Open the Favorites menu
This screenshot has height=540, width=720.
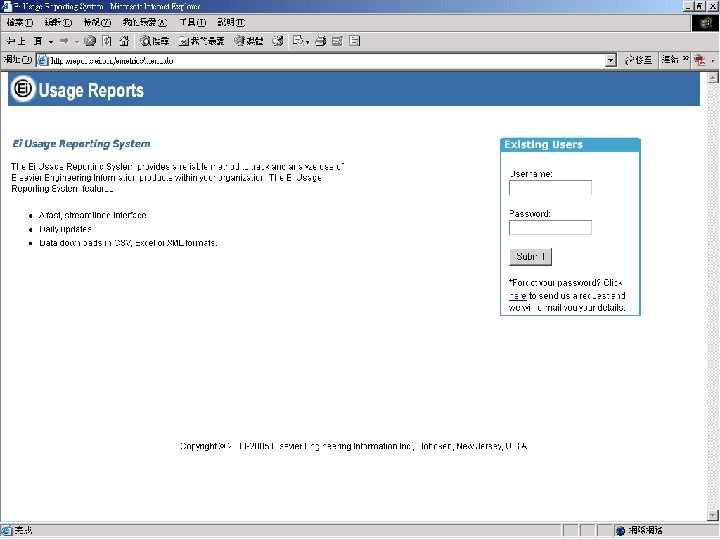click(x=145, y=22)
